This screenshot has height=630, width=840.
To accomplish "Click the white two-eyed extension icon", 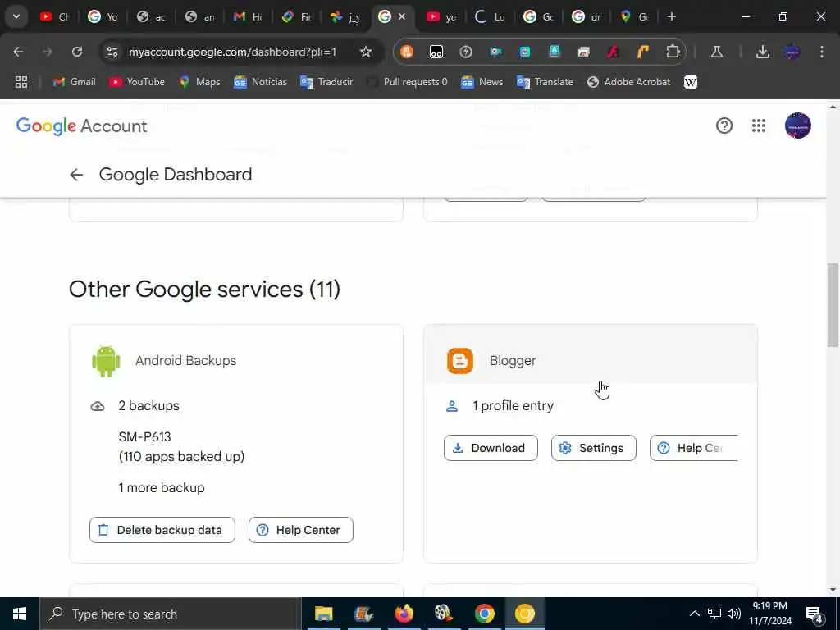I will point(436,52).
